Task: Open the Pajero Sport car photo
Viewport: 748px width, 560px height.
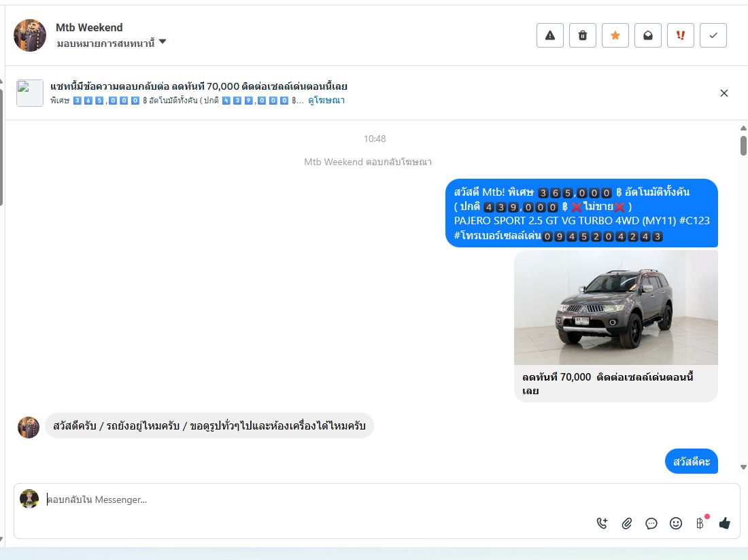Action: point(616,307)
